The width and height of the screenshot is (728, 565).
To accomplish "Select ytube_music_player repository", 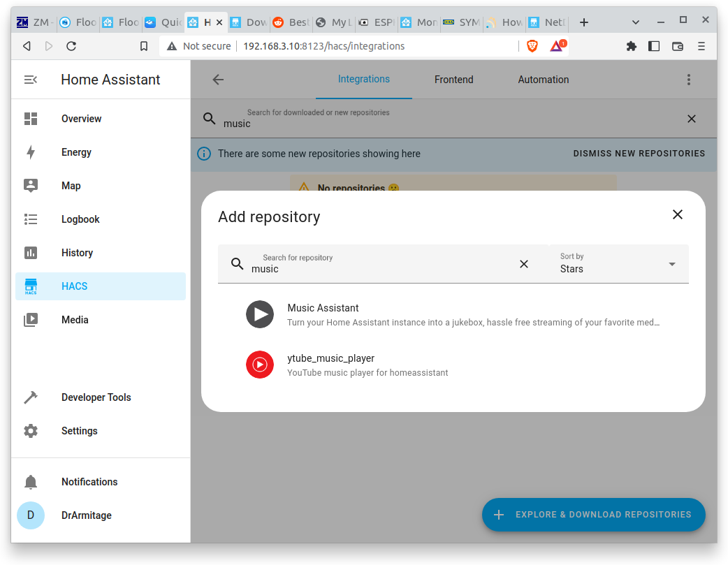I will pyautogui.click(x=453, y=365).
